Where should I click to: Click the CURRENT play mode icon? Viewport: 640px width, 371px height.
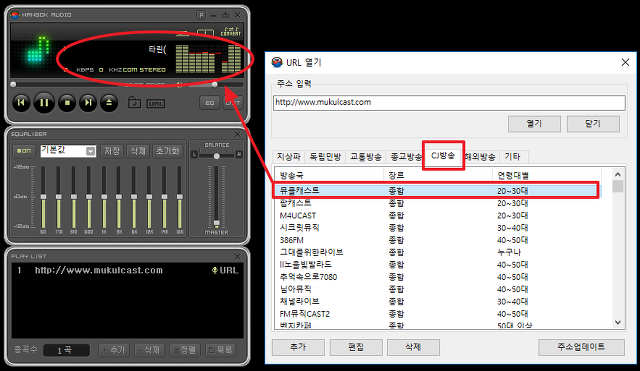(231, 32)
